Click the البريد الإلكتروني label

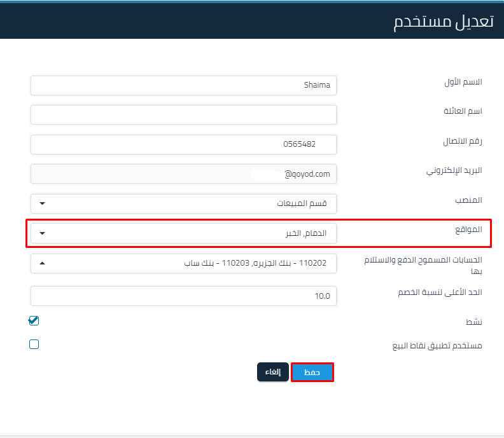pyautogui.click(x=454, y=170)
